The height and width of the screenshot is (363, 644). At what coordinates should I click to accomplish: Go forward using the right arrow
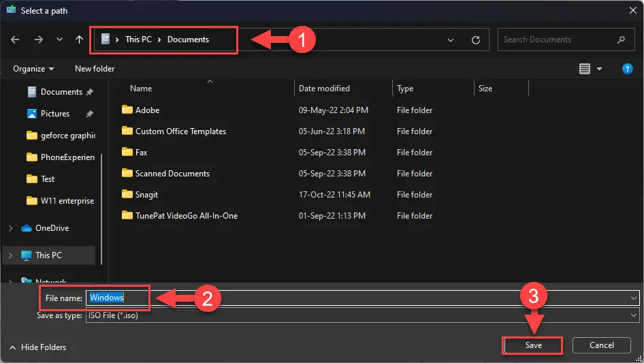39,40
